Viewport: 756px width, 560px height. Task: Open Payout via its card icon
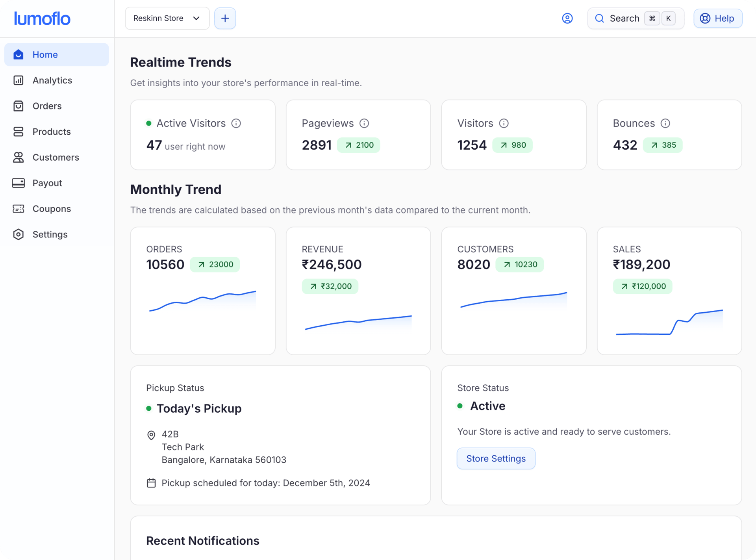coord(19,183)
